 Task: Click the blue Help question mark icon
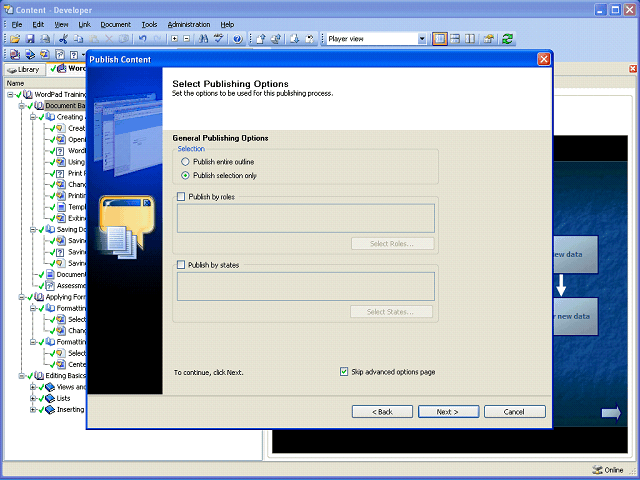click(x=238, y=39)
